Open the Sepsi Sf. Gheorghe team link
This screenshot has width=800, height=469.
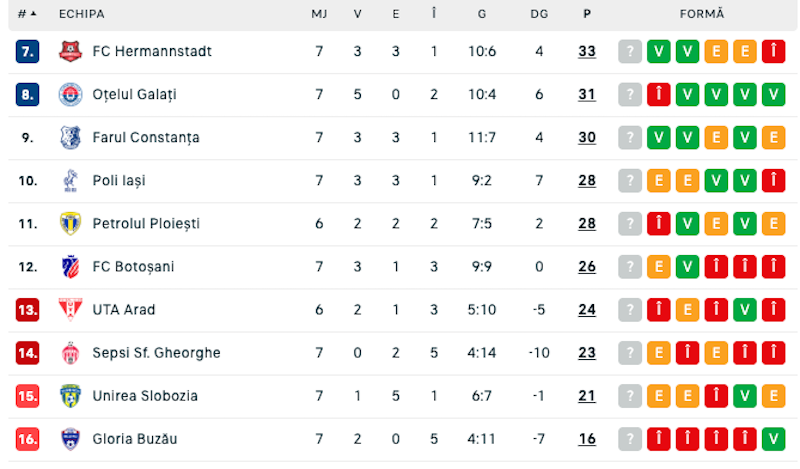click(x=157, y=353)
